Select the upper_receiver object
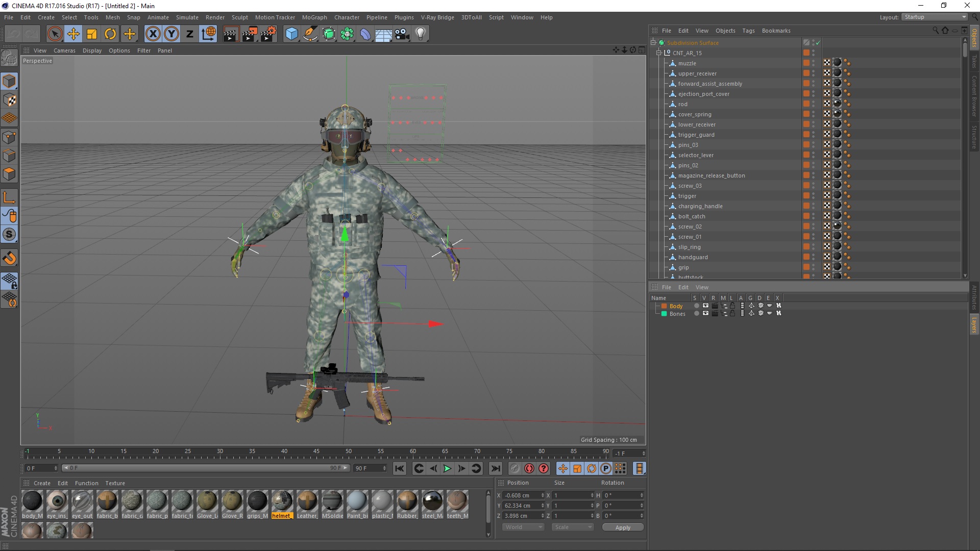Viewport: 980px width, 551px height. [x=697, y=73]
